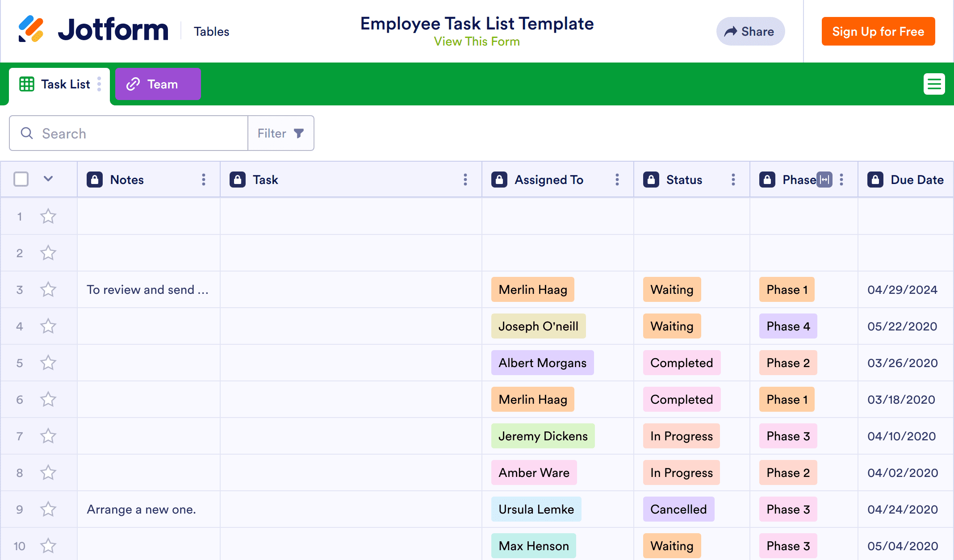
Task: Star row 6 entry
Action: 48,399
